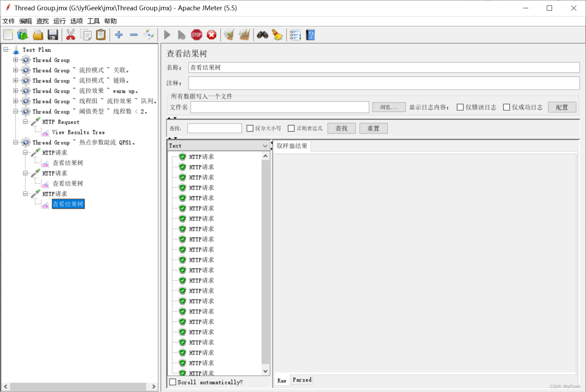Open the 运行 menu
586x392 pixels.
[x=59, y=21]
